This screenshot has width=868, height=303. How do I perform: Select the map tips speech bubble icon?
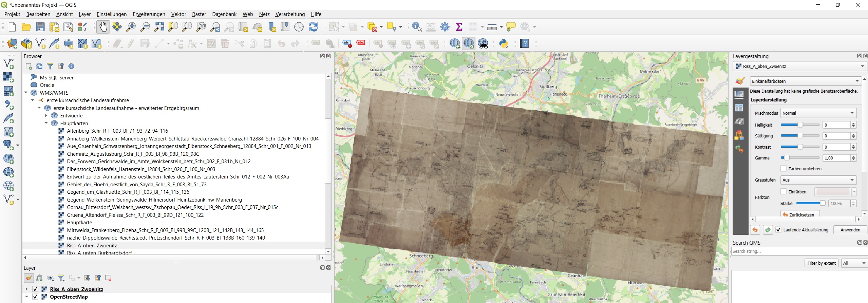[x=511, y=27]
